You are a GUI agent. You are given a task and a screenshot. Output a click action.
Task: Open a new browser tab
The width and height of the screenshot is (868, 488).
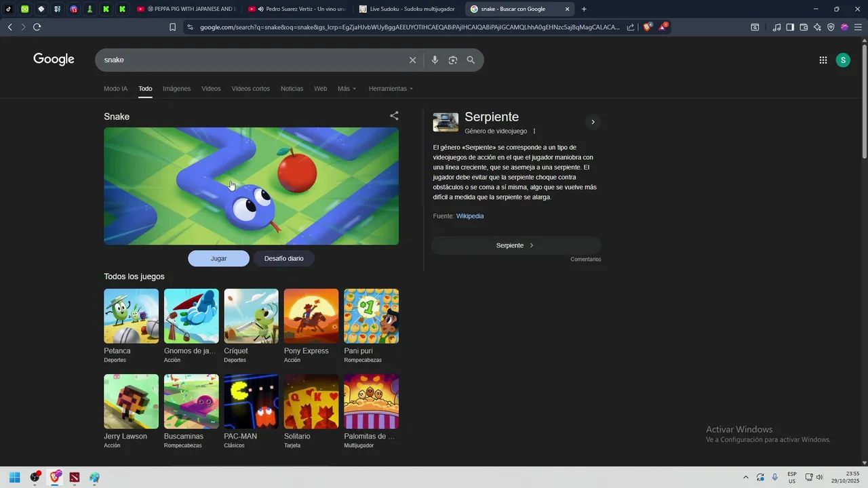point(584,9)
